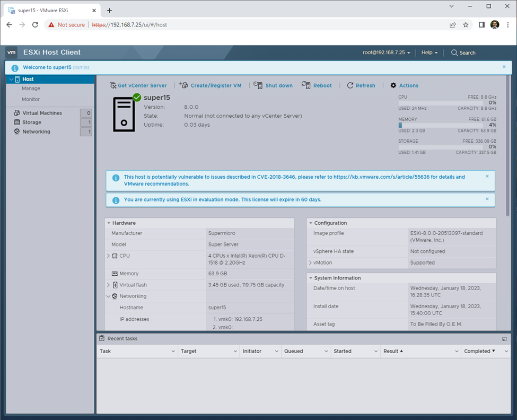The width and height of the screenshot is (517, 420).
Task: Open the Initiator column dropdown
Action: coord(277,352)
